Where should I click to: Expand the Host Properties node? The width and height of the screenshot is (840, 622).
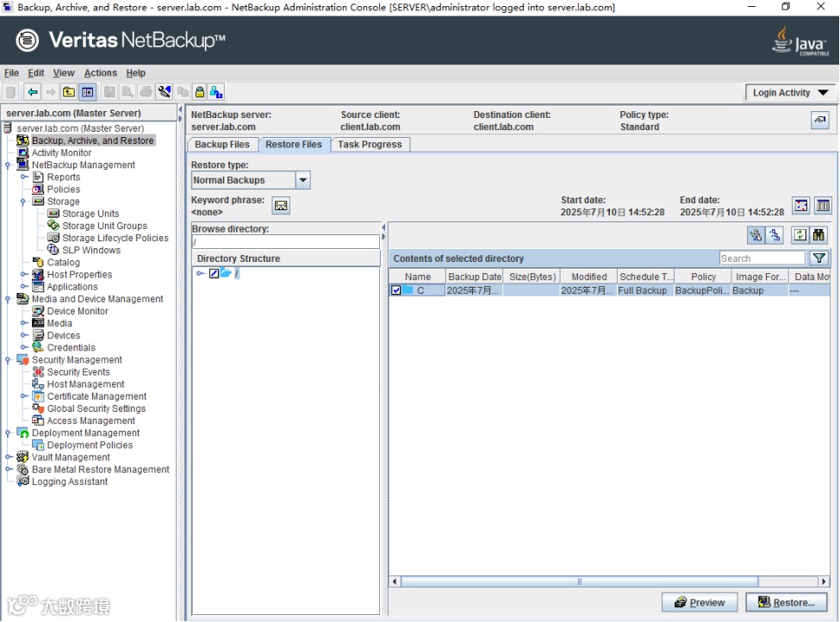click(23, 274)
